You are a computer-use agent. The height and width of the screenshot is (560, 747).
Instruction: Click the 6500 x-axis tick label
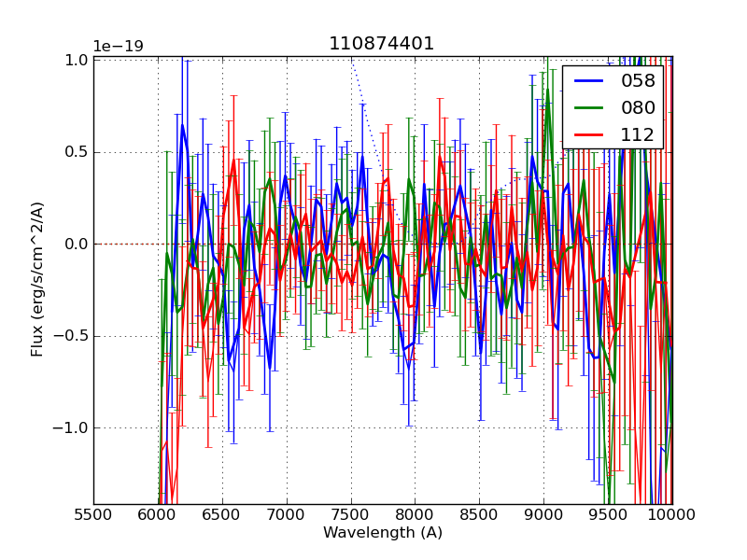click(222, 513)
